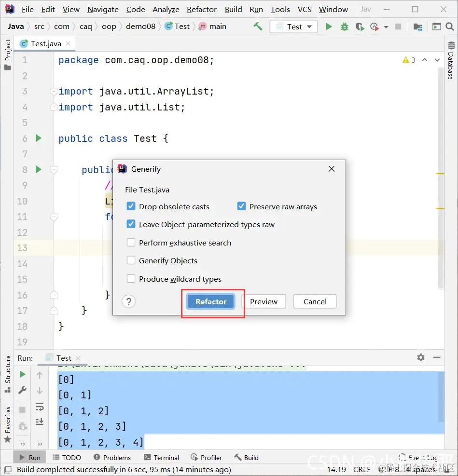Viewport: 458px width, 476px height.
Task: Run with Coverage shield icon
Action: click(x=360, y=27)
